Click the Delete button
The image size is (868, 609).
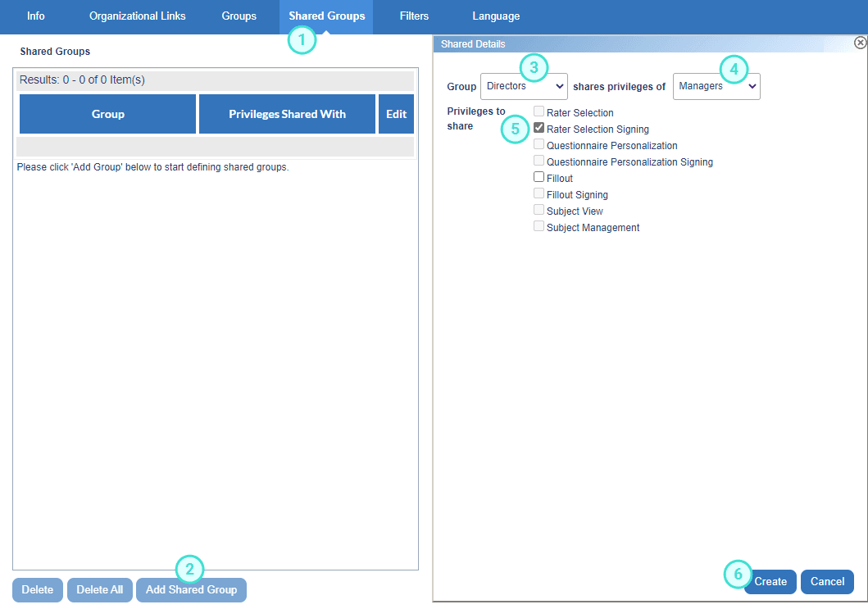click(38, 590)
